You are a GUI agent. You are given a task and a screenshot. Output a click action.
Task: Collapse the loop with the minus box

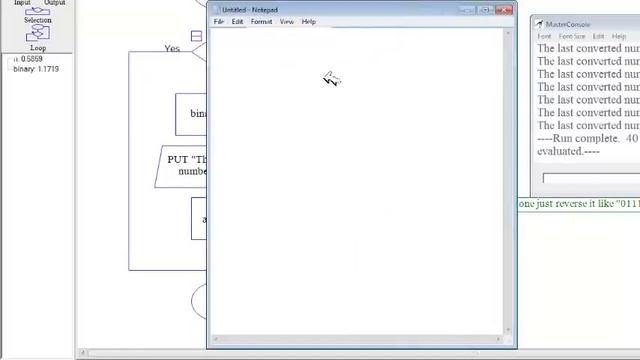point(196,36)
